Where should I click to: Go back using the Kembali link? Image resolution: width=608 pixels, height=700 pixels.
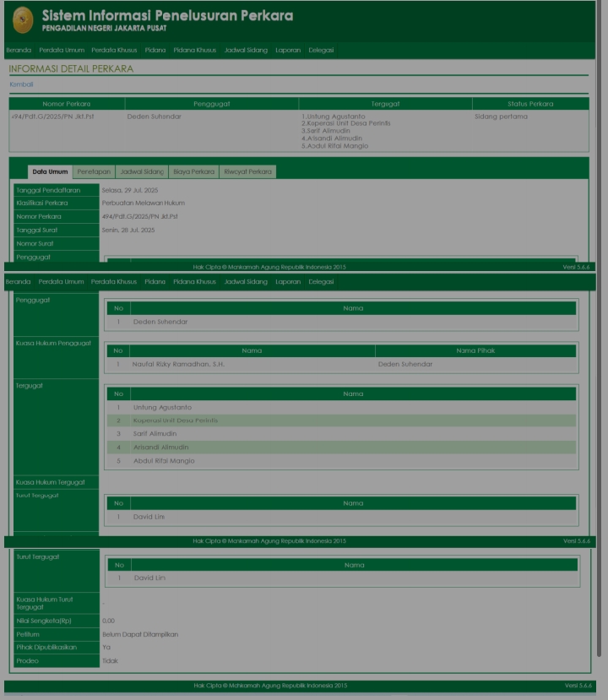coord(21,84)
